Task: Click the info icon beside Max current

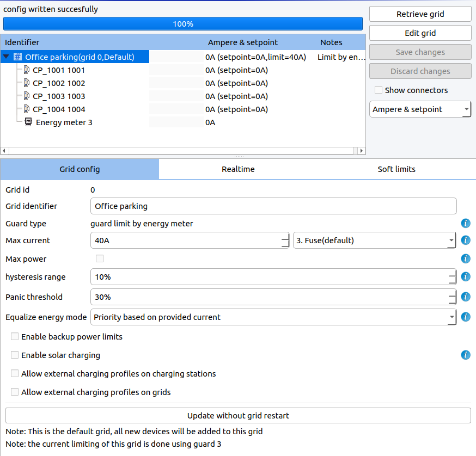Action: [x=466, y=240]
